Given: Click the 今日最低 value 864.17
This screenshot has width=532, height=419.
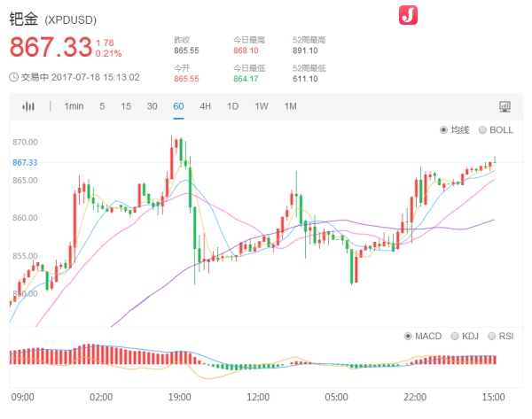Looking at the screenshot, I should click(246, 79).
